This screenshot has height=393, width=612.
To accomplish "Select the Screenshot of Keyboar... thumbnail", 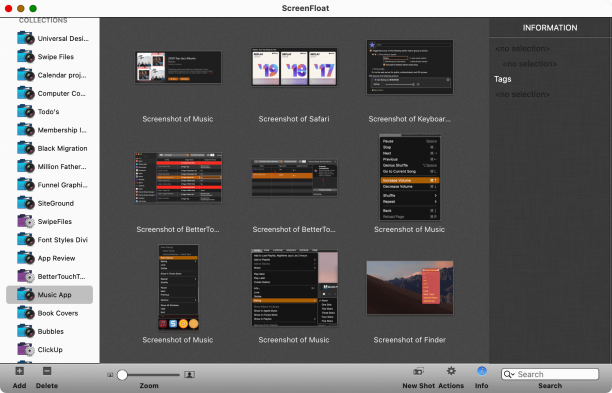I will pyautogui.click(x=410, y=67).
